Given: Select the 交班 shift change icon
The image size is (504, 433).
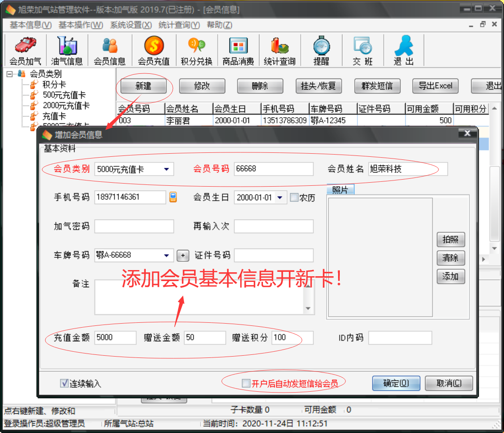Looking at the screenshot, I should coord(362,49).
